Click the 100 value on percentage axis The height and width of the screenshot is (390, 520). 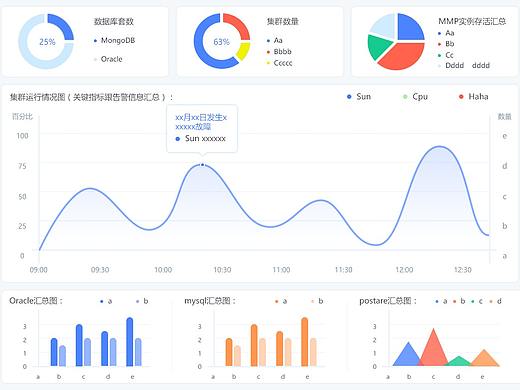(22, 136)
